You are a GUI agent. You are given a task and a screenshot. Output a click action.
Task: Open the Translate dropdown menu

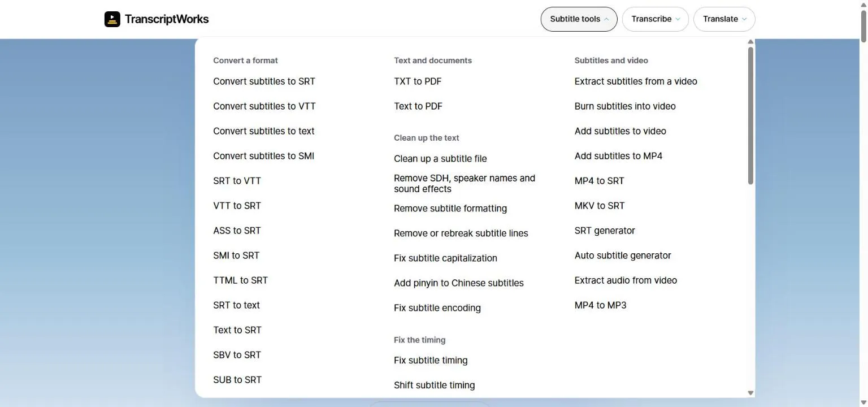(x=724, y=19)
